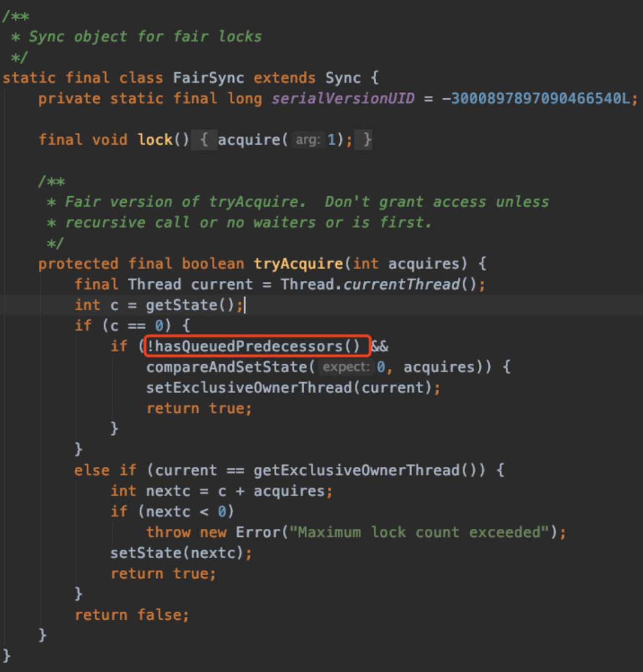Click the final "return false;" statement

[x=132, y=615]
